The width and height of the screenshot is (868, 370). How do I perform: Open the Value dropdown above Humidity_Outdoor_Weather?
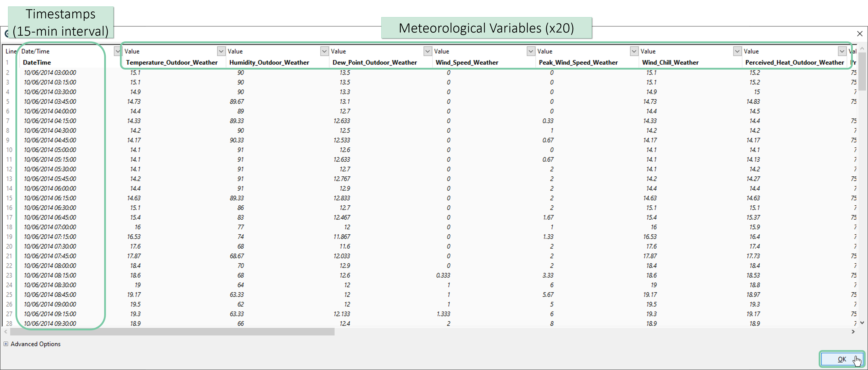coord(324,51)
